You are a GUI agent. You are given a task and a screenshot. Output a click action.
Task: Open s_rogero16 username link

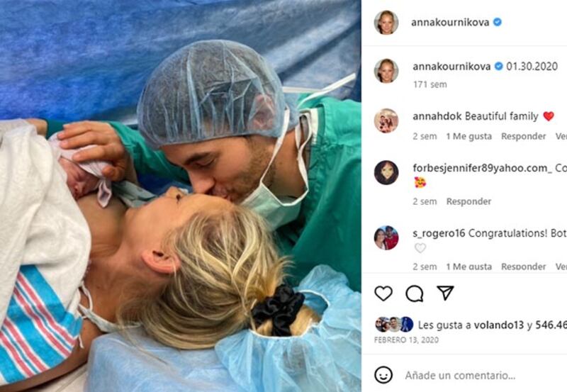(439, 234)
